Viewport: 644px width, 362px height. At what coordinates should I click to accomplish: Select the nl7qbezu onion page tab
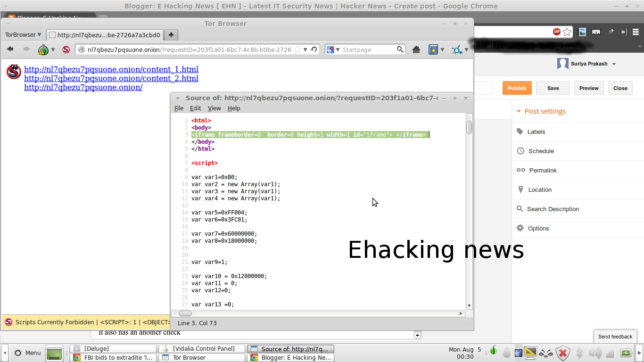click(x=105, y=35)
